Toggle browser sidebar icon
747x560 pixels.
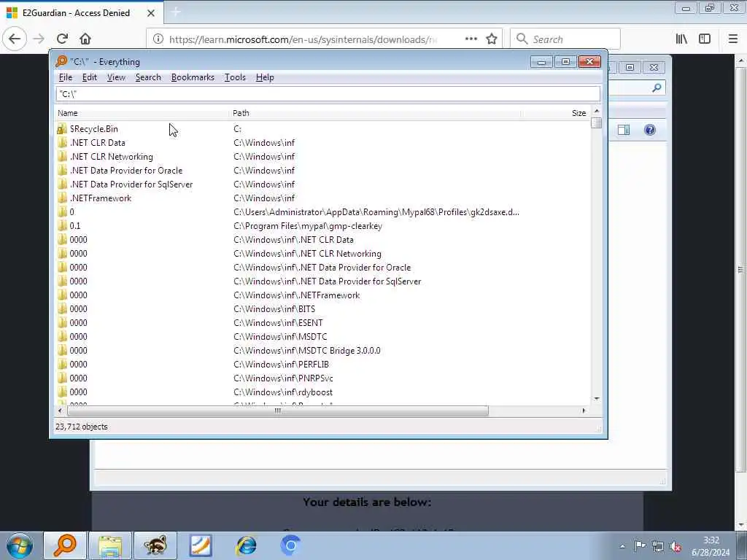(705, 39)
